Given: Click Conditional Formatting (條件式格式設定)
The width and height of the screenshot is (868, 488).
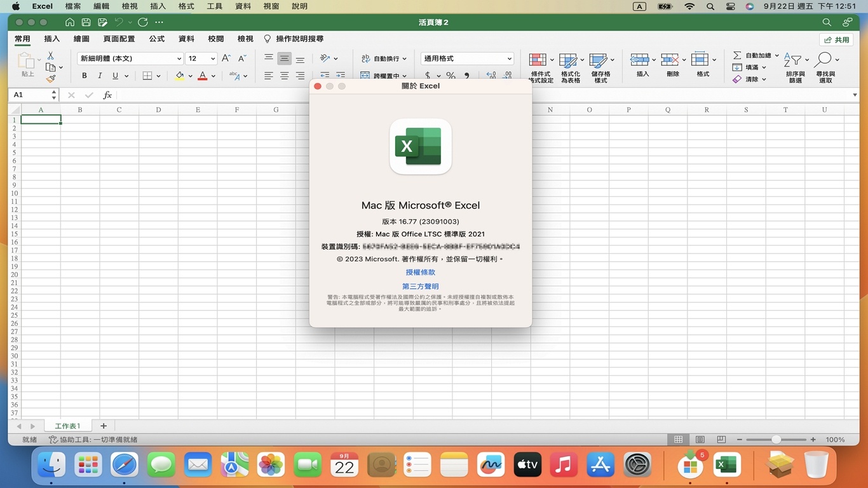Looking at the screenshot, I should click(x=540, y=67).
